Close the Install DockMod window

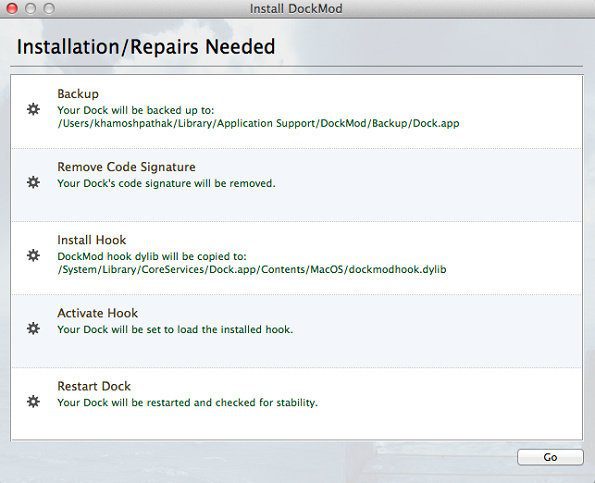click(x=12, y=8)
